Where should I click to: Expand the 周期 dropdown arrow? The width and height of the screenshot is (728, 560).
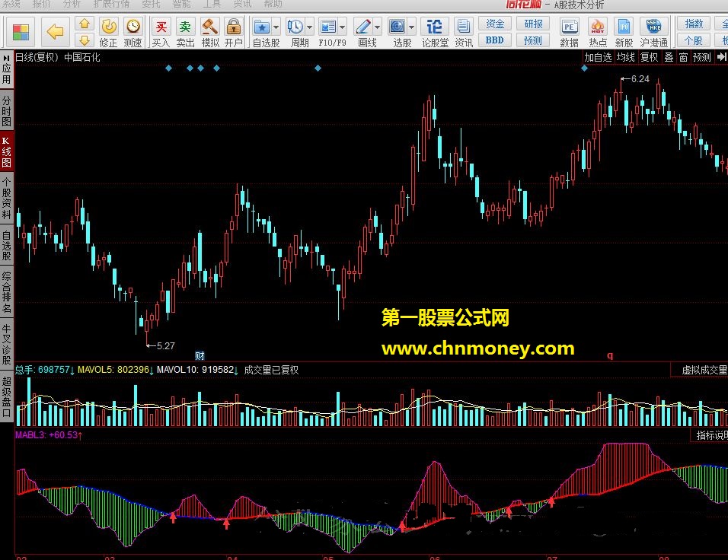click(x=309, y=27)
